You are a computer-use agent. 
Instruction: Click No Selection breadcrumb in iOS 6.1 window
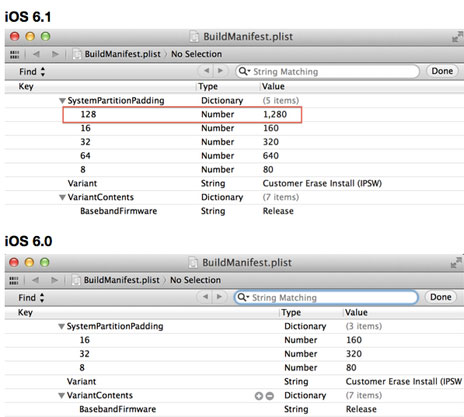pos(196,54)
